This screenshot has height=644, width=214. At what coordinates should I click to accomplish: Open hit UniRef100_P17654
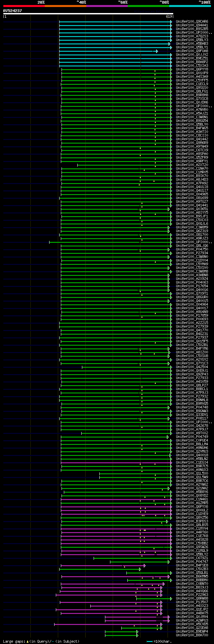pyautogui.click(x=192, y=286)
